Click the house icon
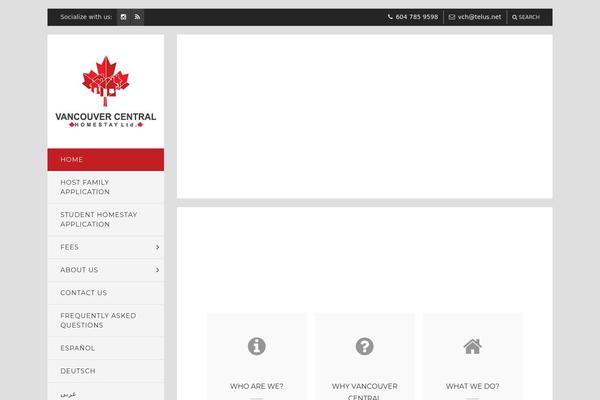The width and height of the screenshot is (600, 400). pos(473,346)
